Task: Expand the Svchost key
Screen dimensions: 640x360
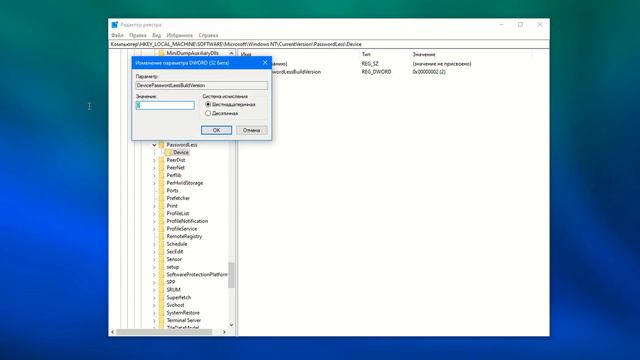Action: coord(154,305)
